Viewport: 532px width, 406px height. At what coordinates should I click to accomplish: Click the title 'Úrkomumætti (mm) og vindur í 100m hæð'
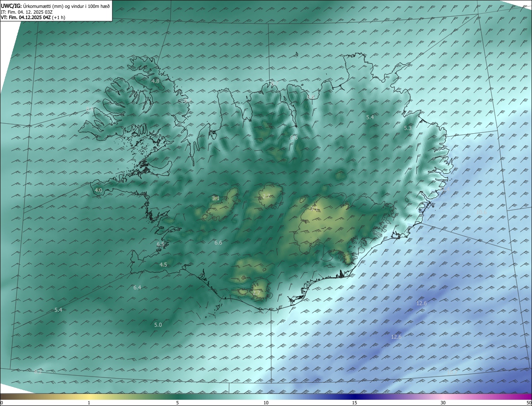pyautogui.click(x=66, y=6)
